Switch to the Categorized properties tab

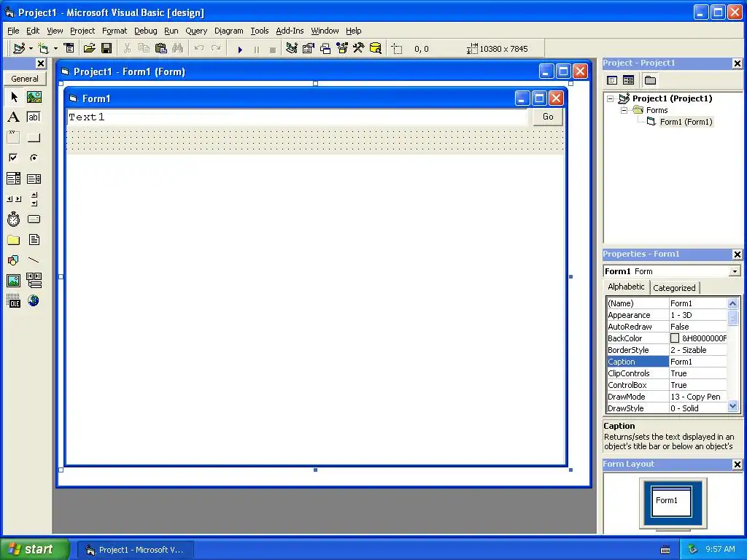coord(674,287)
